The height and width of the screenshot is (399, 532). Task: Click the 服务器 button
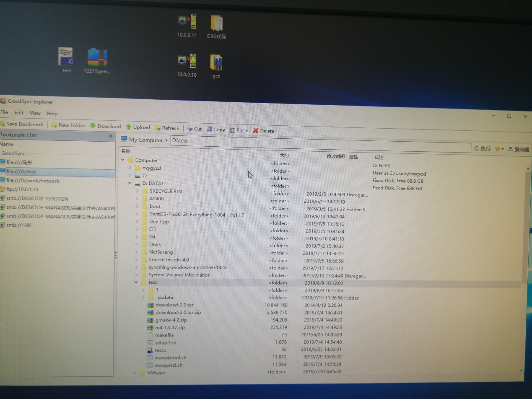click(518, 149)
